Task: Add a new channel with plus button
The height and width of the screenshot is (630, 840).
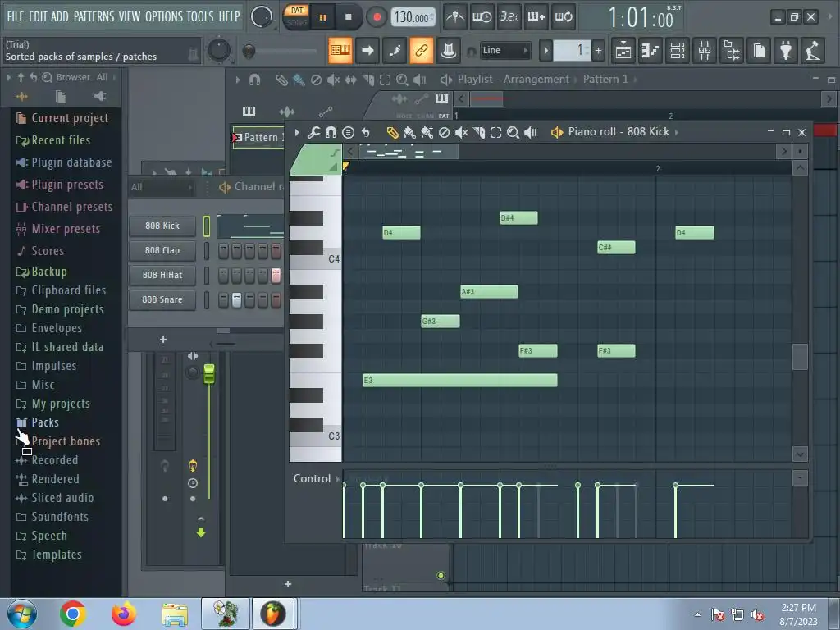Action: (x=163, y=340)
